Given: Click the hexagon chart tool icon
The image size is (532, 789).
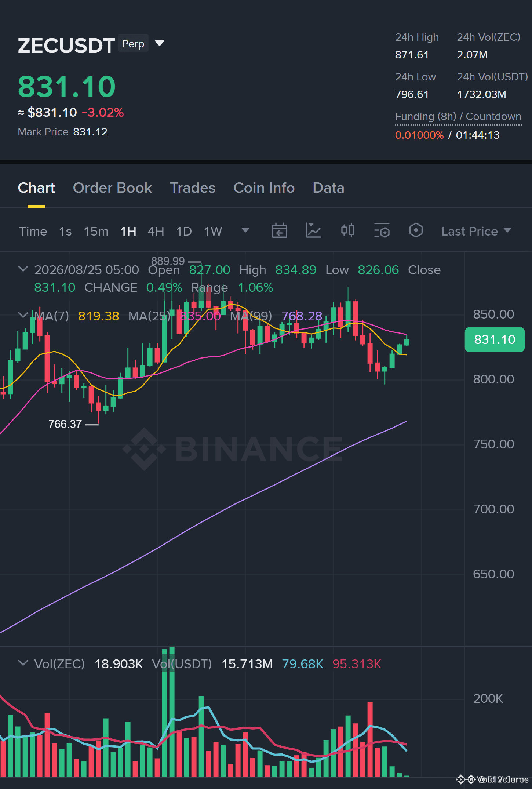Looking at the screenshot, I should coord(416,230).
